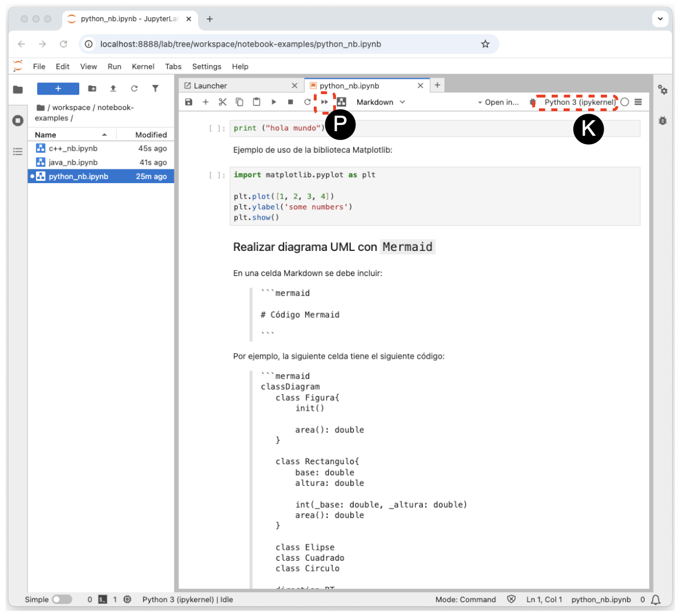Go back in the browser
This screenshot has width=680, height=616.
point(22,44)
